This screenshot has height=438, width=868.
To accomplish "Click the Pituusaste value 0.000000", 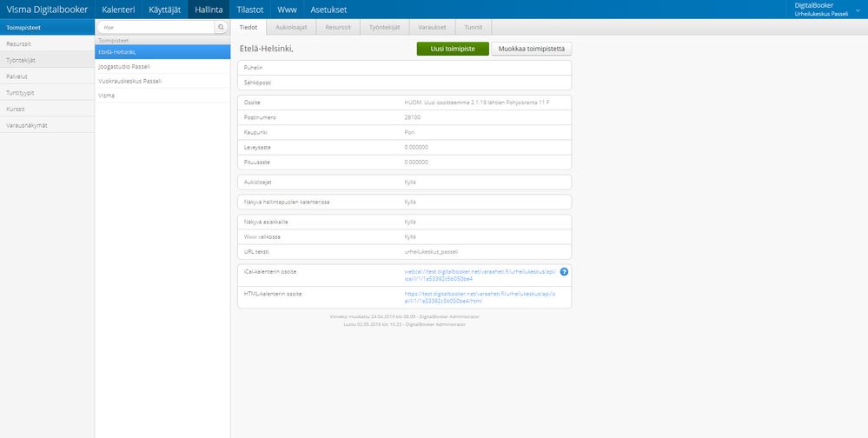I will [x=416, y=163].
